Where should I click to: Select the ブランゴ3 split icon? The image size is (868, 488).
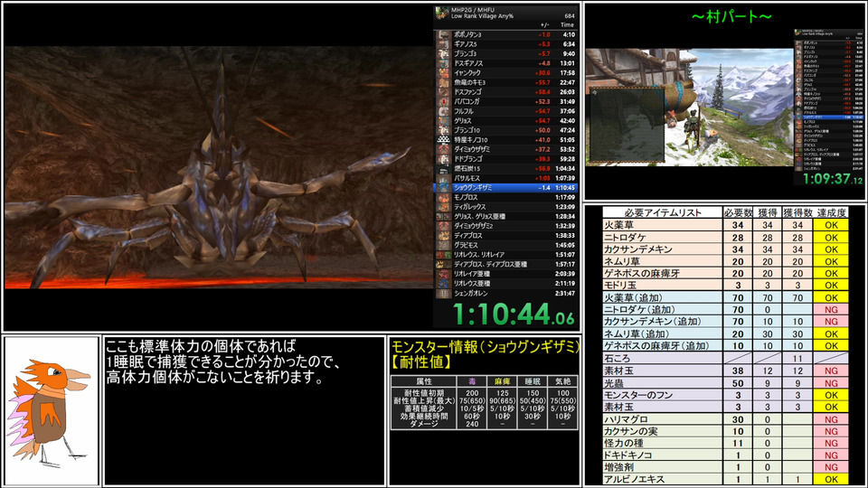click(x=444, y=53)
